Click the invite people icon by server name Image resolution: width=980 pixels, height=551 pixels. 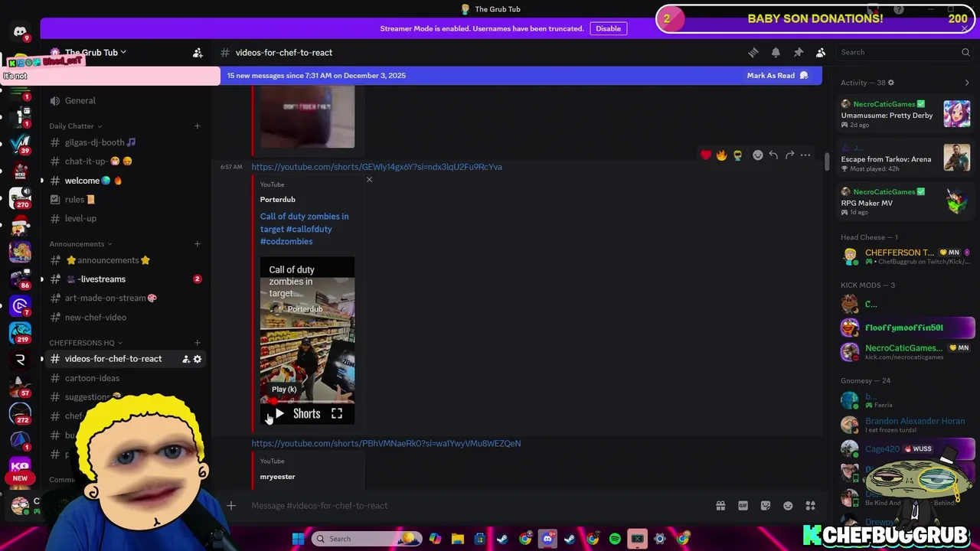198,52
